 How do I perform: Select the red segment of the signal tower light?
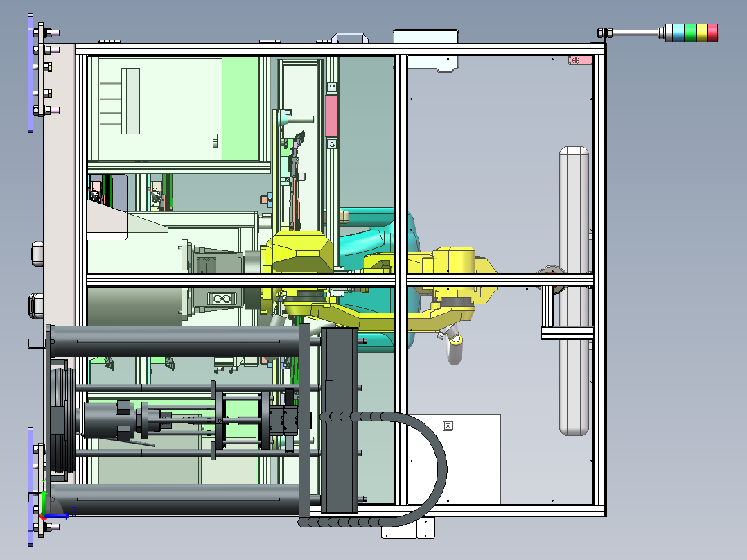click(712, 33)
